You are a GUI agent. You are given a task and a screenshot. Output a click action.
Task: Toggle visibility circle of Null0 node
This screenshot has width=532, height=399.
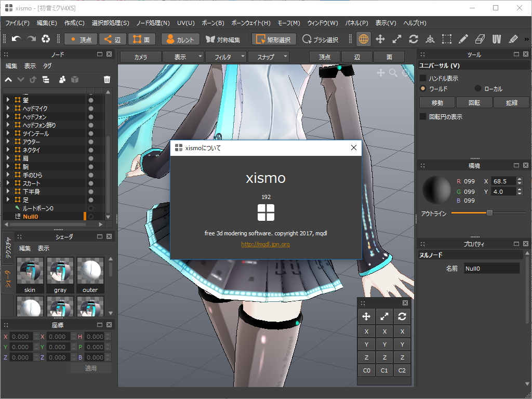(90, 217)
